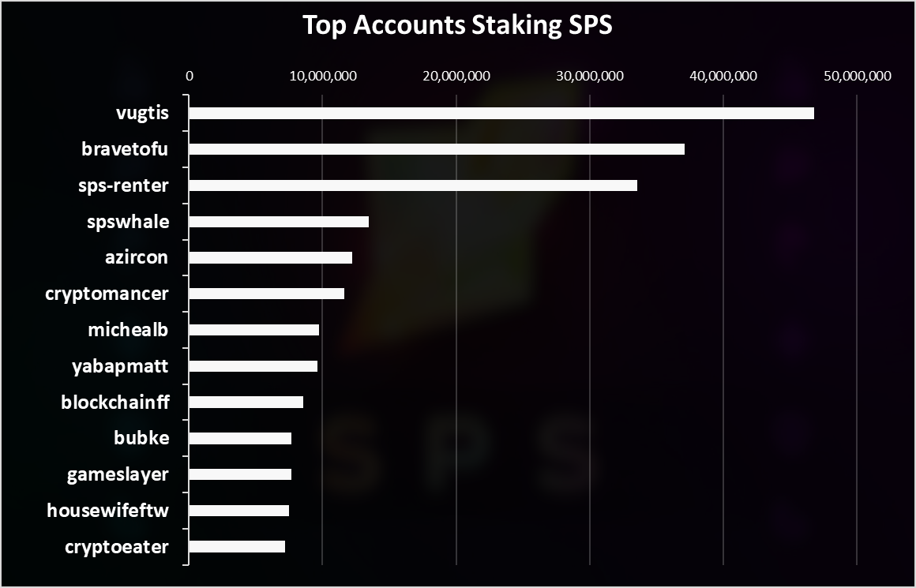Click the cryptoeater category label
916x588 pixels.
click(117, 547)
